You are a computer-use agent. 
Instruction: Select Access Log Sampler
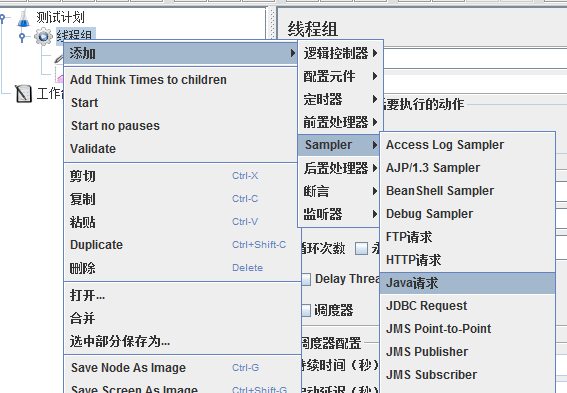click(x=467, y=145)
